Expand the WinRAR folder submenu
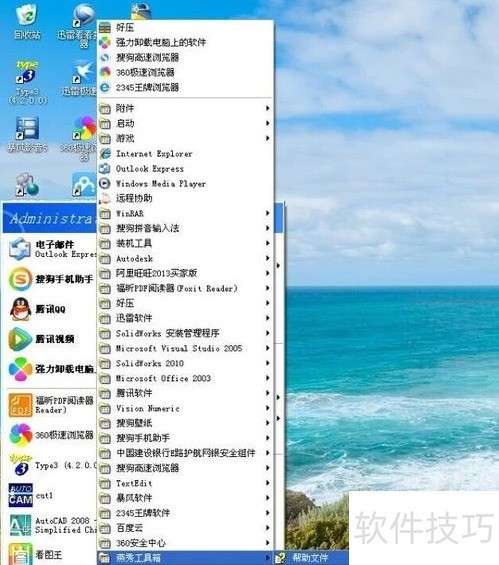This screenshot has width=499, height=565. click(x=185, y=214)
